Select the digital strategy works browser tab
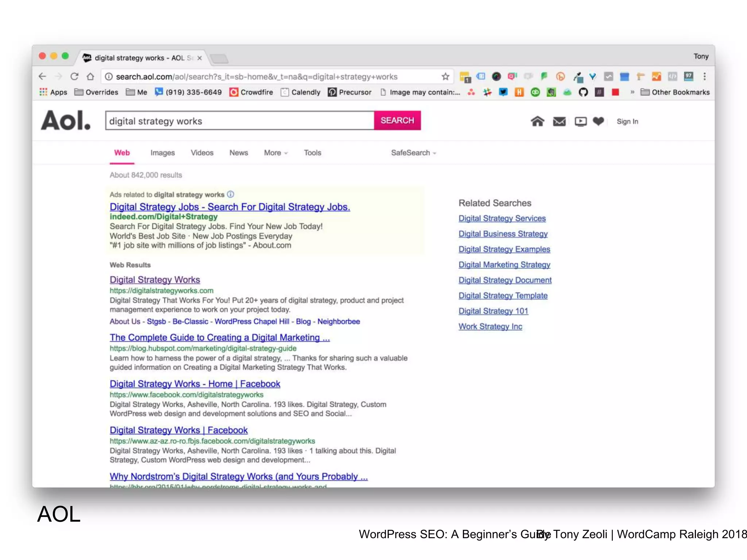 point(142,58)
